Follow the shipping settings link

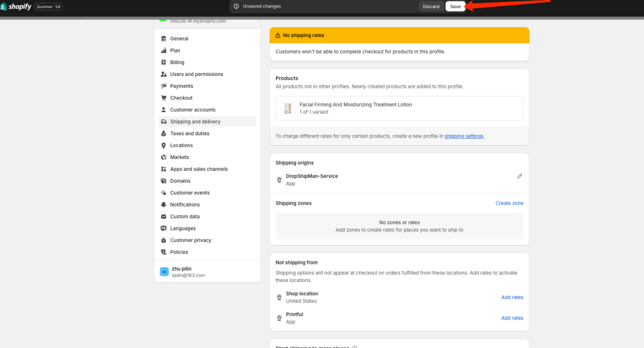(464, 136)
